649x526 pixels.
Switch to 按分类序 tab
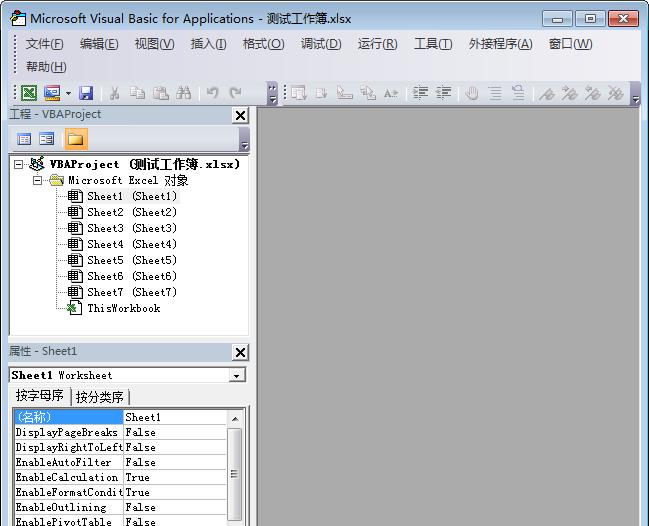point(99,397)
